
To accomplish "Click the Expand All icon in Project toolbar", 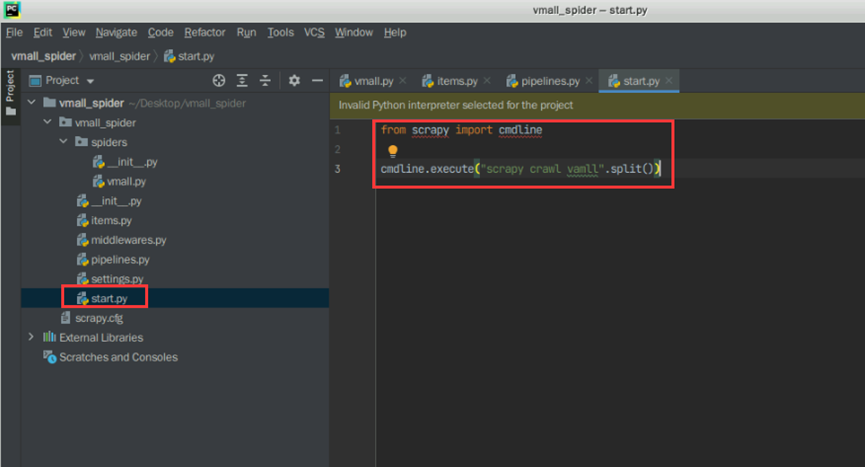I will pos(242,80).
